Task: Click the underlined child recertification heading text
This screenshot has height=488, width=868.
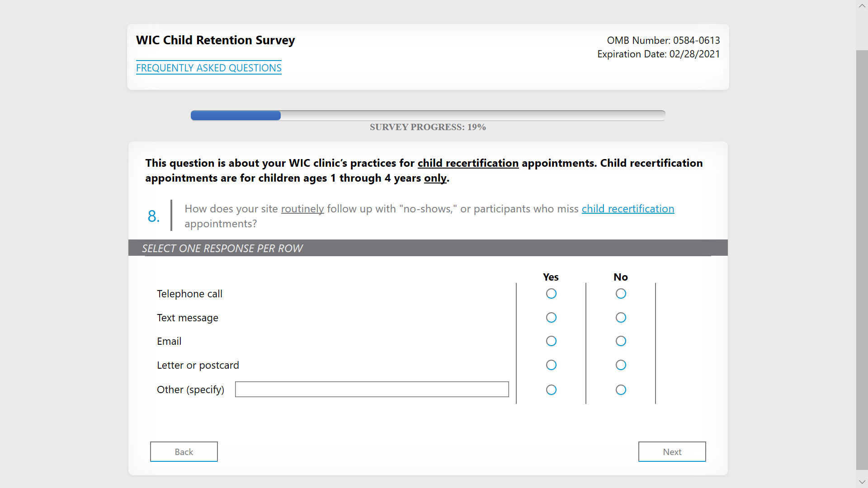Action: 468,163
